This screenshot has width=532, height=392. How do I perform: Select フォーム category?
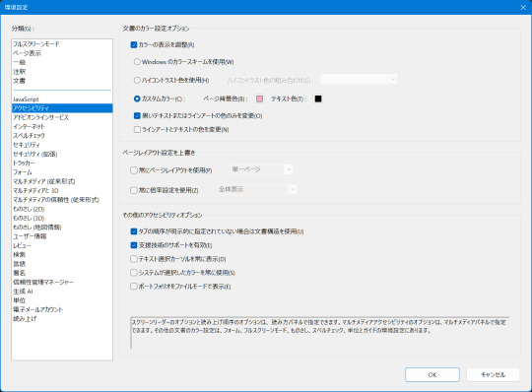click(62, 172)
